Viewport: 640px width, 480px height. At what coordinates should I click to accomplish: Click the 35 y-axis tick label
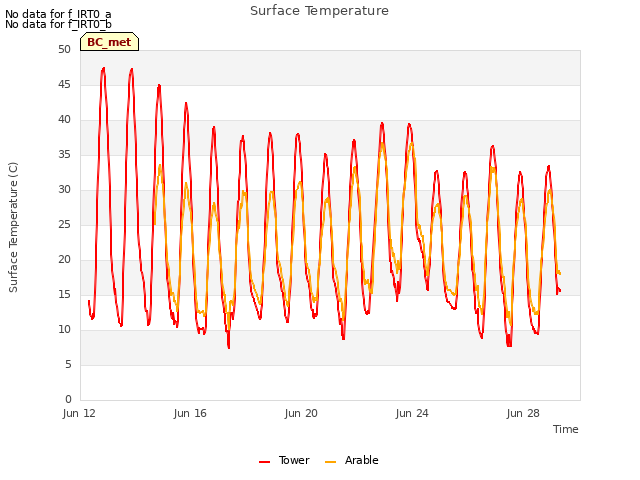tap(64, 154)
